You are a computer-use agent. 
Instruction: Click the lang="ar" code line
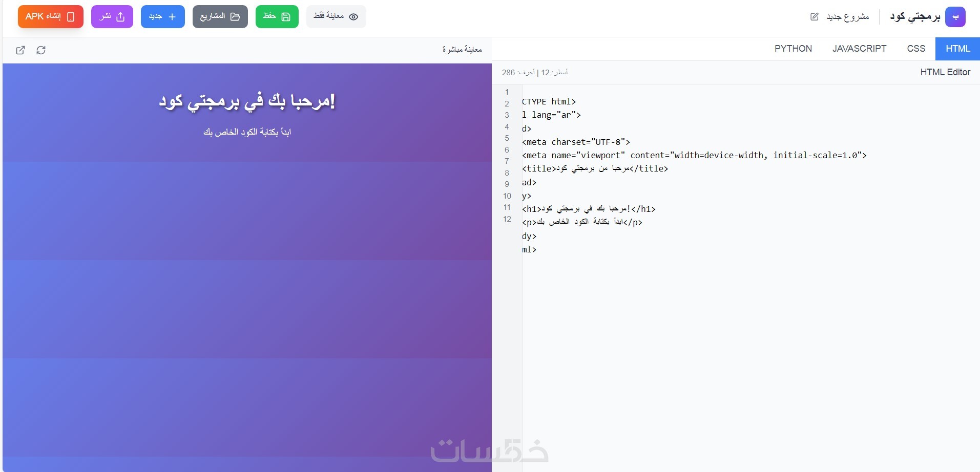551,115
